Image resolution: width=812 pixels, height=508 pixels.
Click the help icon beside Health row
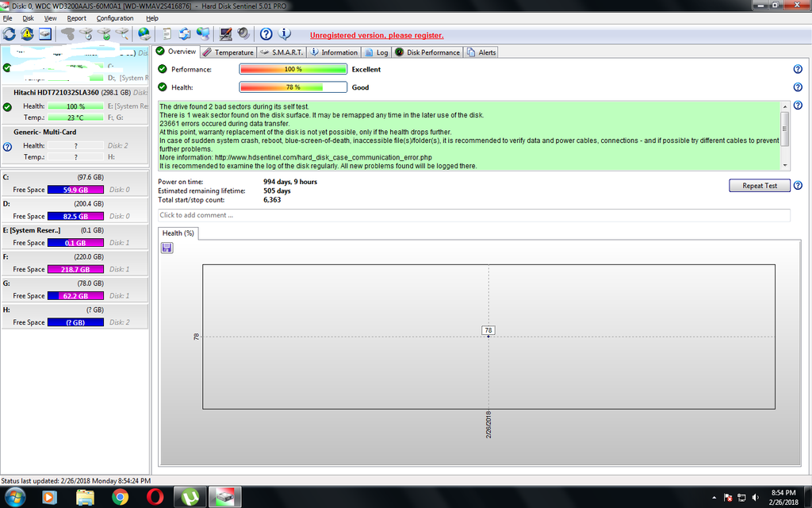point(798,87)
